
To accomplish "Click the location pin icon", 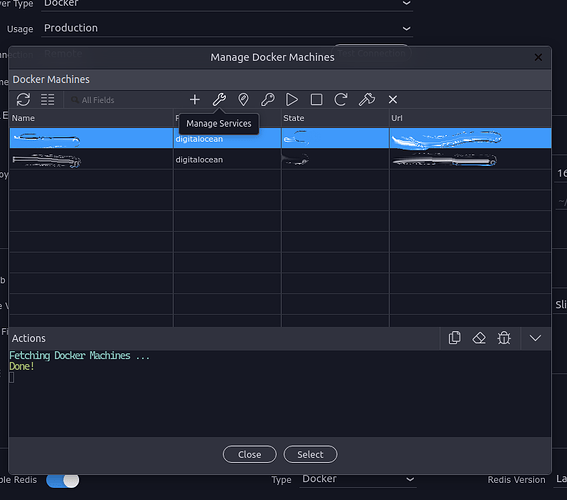I will pyautogui.click(x=243, y=99).
